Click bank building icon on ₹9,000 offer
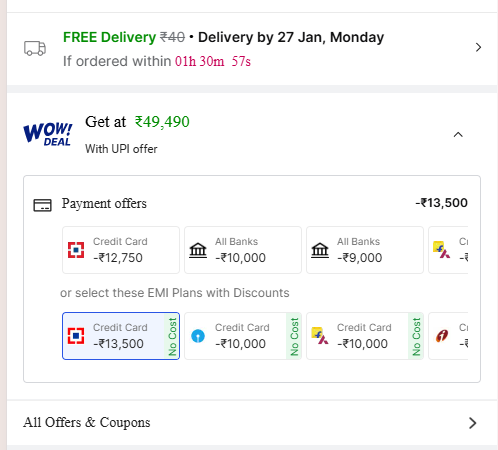 (x=320, y=250)
